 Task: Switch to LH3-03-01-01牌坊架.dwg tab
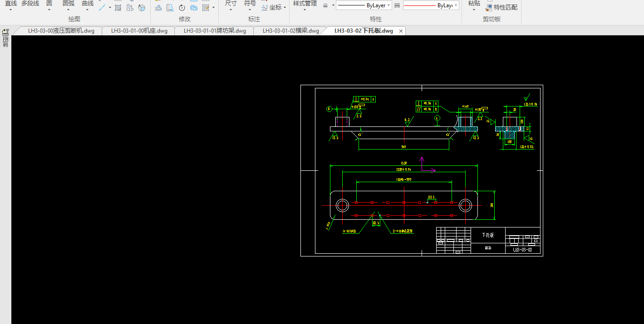[215, 31]
